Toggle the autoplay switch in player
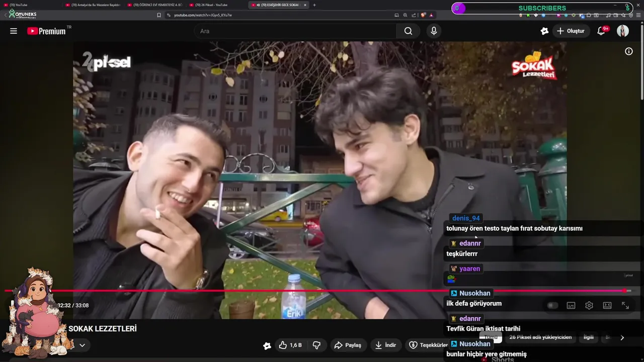Viewport: 644px width, 362px height. 552,305
